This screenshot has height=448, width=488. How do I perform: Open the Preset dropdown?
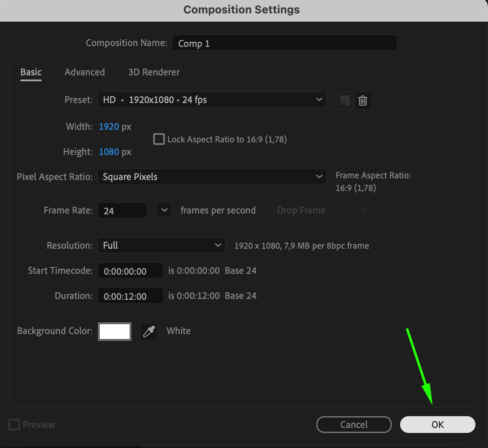(x=212, y=100)
